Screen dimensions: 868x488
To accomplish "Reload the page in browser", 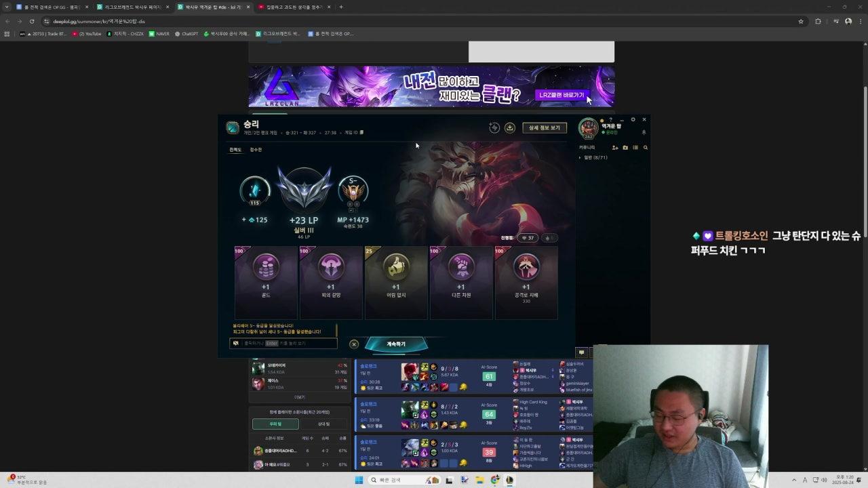I will tap(31, 21).
